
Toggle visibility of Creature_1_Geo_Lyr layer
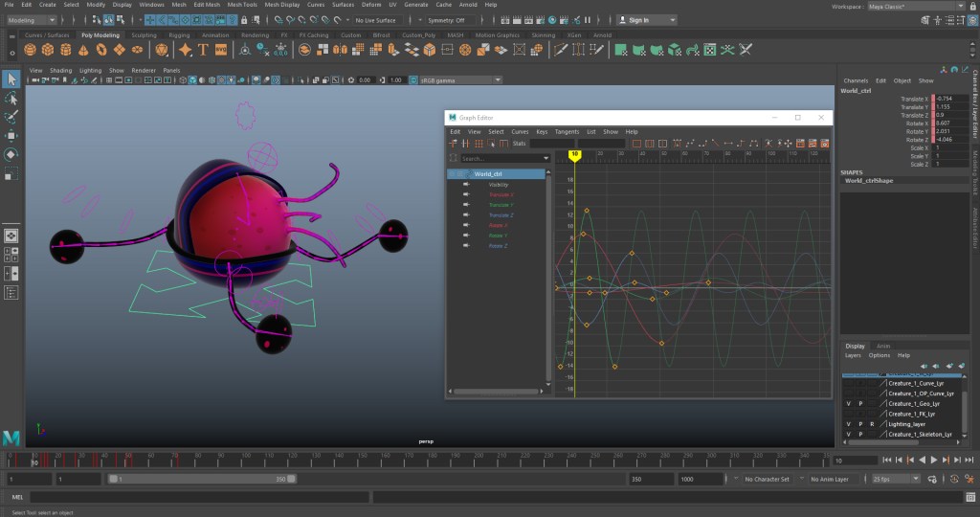[x=848, y=403]
